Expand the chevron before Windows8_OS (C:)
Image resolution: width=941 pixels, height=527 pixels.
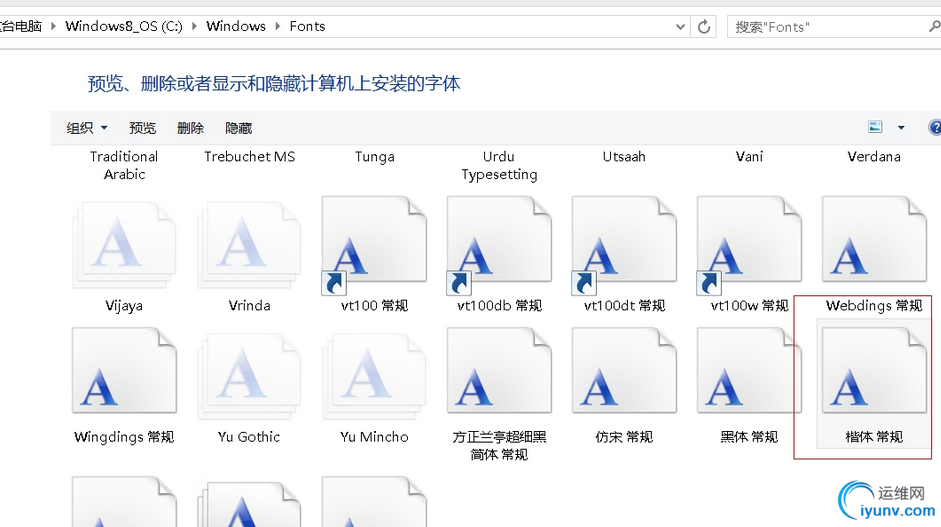[x=53, y=26]
